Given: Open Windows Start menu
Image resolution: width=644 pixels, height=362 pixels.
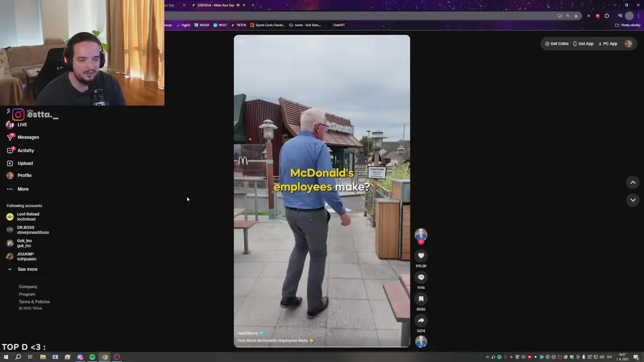Looking at the screenshot, I should 6,357.
